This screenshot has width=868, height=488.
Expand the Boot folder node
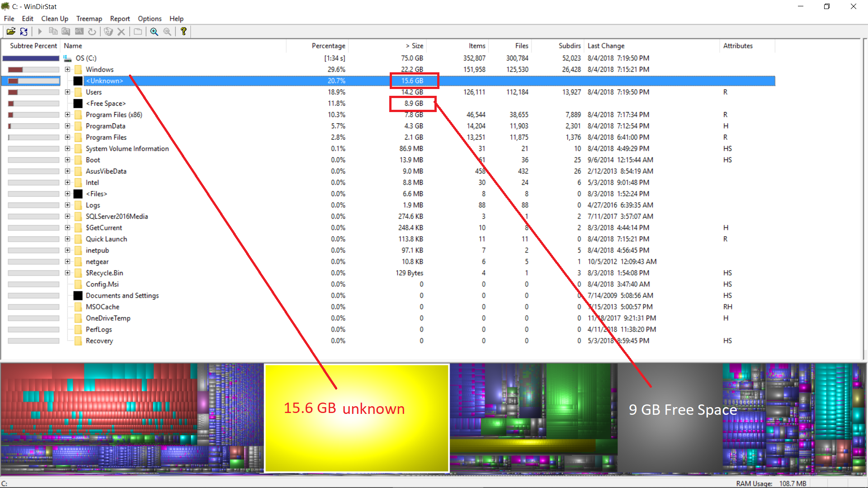(x=67, y=160)
